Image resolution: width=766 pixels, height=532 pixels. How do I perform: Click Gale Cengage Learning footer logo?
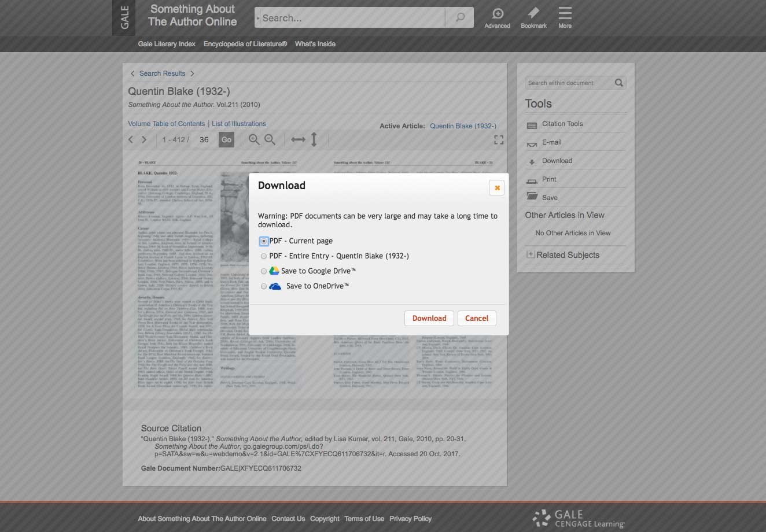[579, 518]
